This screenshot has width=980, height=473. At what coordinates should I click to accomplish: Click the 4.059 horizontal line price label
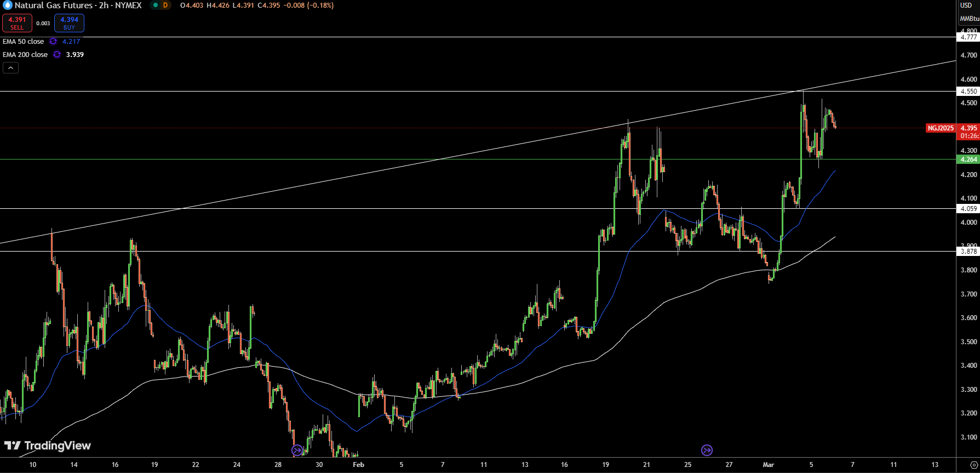pyautogui.click(x=968, y=209)
